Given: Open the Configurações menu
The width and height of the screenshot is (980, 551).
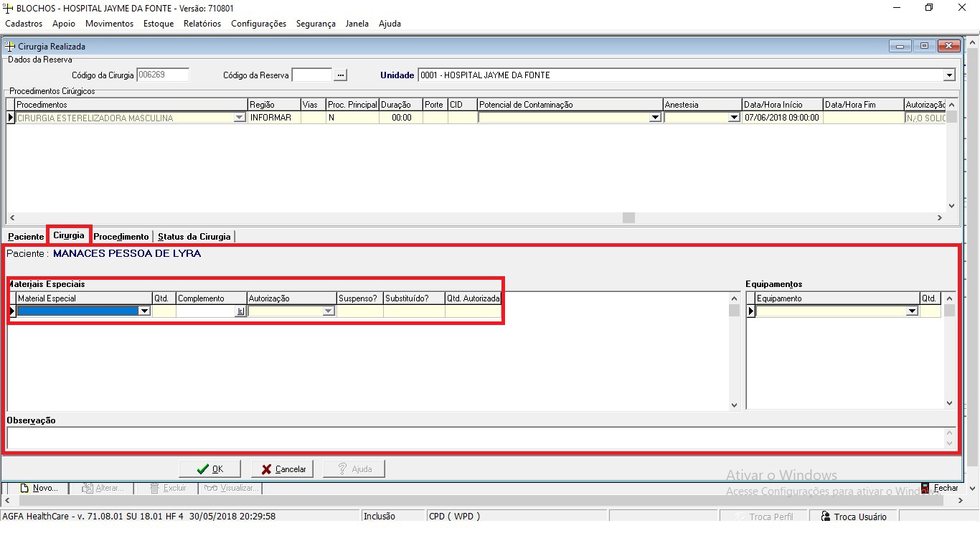Looking at the screenshot, I should point(258,24).
